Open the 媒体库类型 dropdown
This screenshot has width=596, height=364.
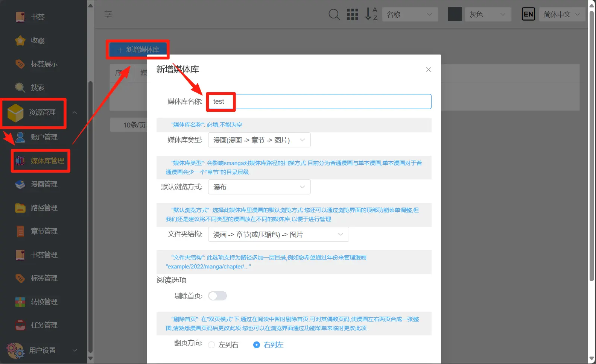259,140
